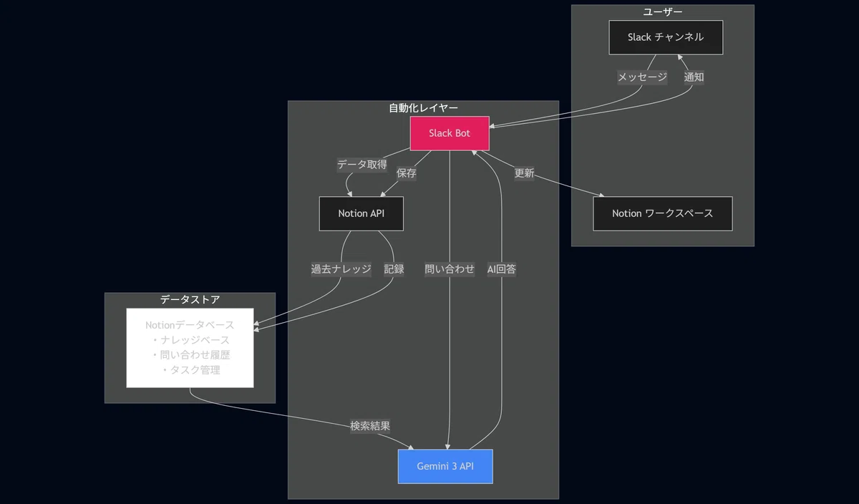The image size is (859, 504).
Task: Select the Notion ワークスペース node
Action: coord(663,213)
